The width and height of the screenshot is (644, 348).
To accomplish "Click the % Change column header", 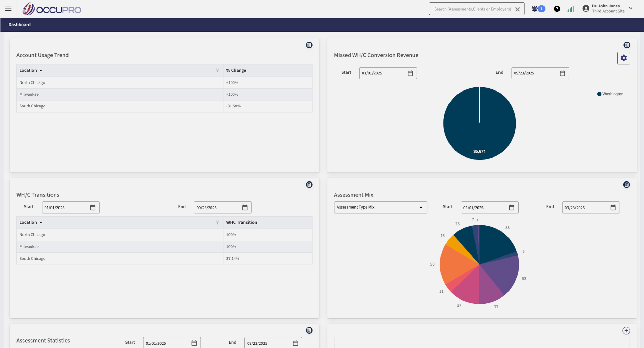I will pyautogui.click(x=236, y=70).
